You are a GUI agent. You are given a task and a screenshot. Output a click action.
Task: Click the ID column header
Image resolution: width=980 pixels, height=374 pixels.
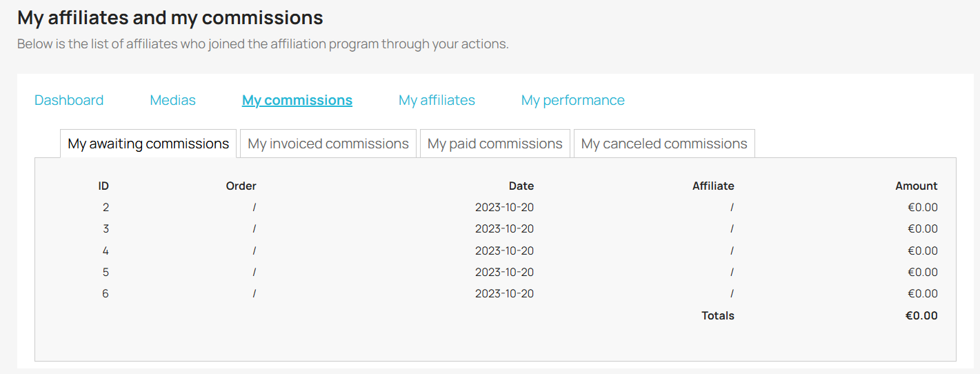pyautogui.click(x=103, y=186)
